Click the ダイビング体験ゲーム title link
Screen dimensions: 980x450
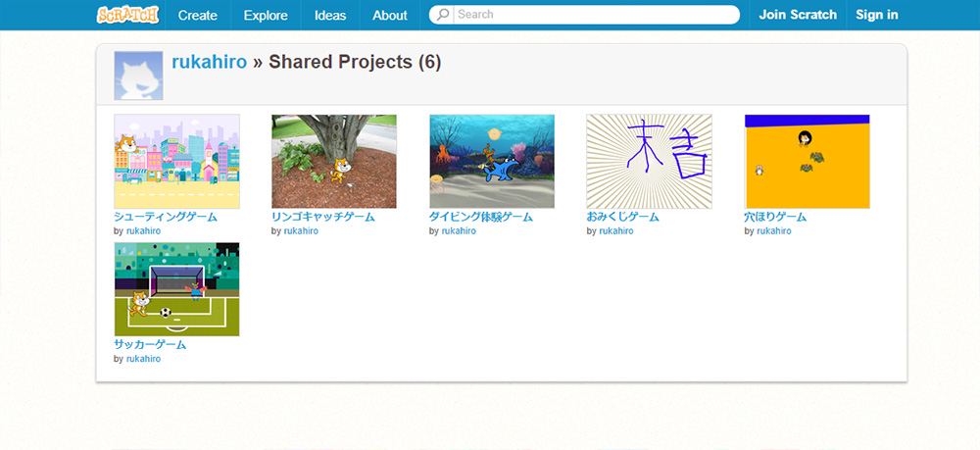(x=481, y=217)
